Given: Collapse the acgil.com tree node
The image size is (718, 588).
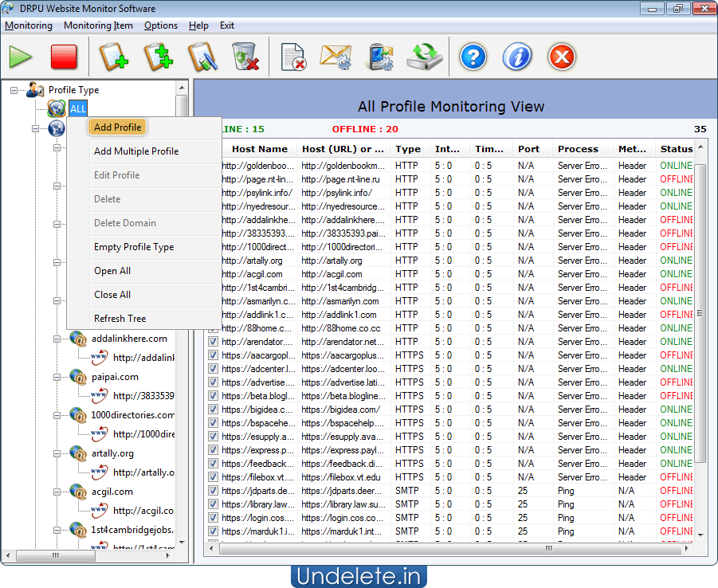Looking at the screenshot, I should tap(57, 492).
